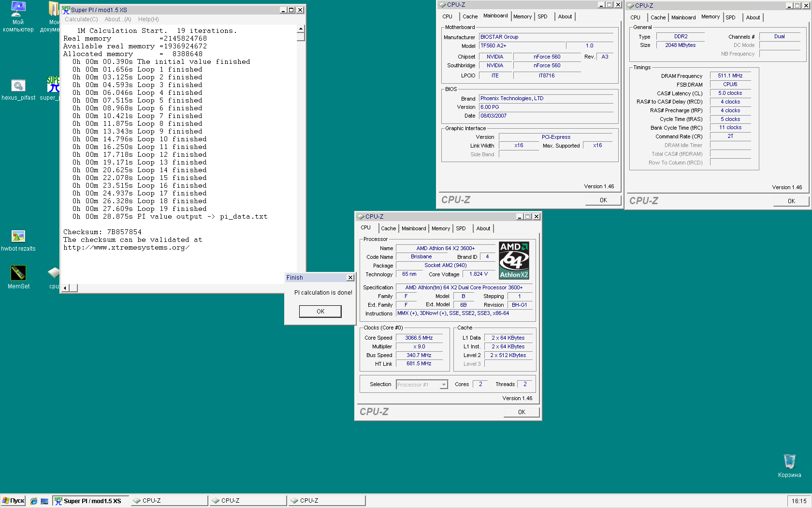Click the Super PI title bar icon
This screenshot has height=508, width=812.
click(66, 10)
